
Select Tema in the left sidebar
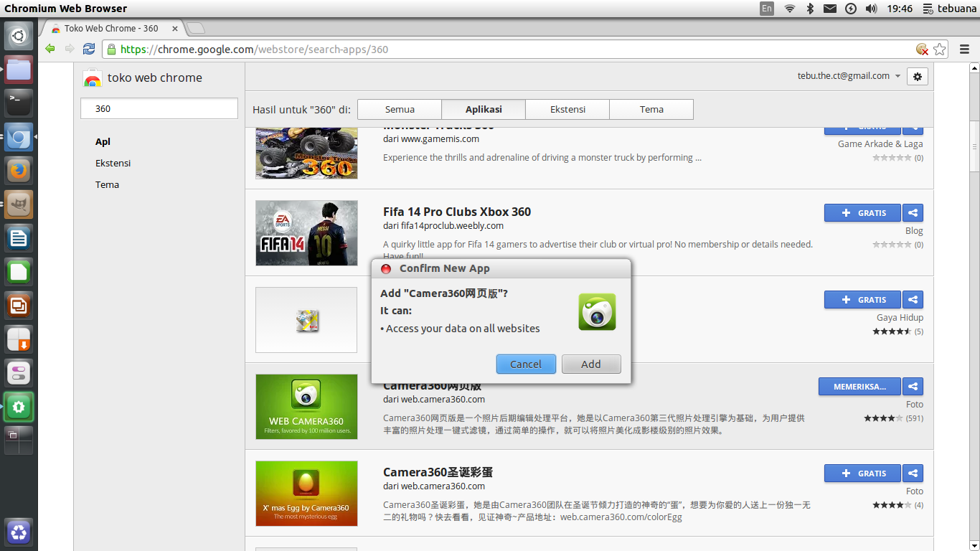coord(107,185)
